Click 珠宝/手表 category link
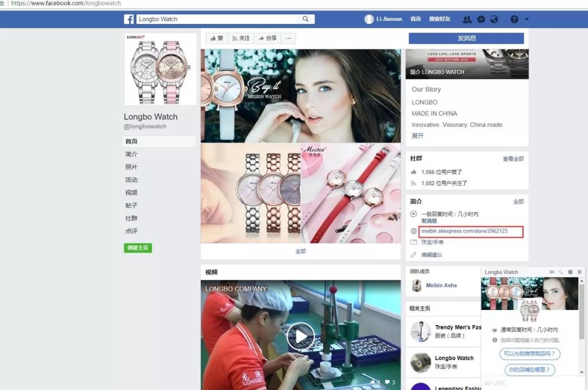This screenshot has height=390, width=588. click(432, 242)
